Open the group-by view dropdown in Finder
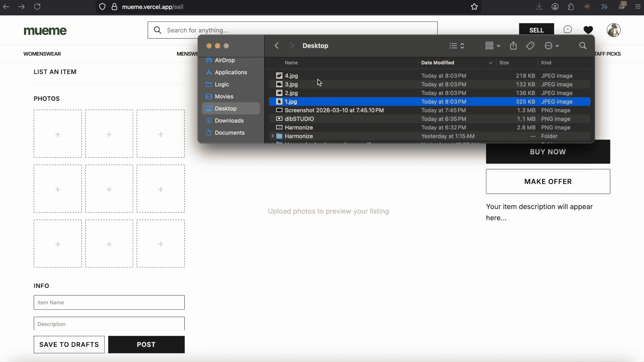 click(x=491, y=46)
